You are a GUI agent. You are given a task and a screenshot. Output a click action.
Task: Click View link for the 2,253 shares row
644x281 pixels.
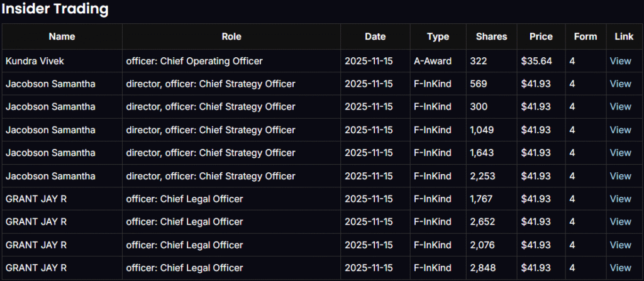[x=620, y=176]
